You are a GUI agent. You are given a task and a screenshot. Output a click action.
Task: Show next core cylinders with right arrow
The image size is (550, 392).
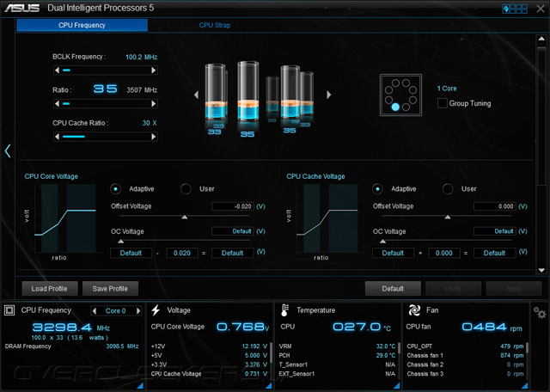point(328,95)
